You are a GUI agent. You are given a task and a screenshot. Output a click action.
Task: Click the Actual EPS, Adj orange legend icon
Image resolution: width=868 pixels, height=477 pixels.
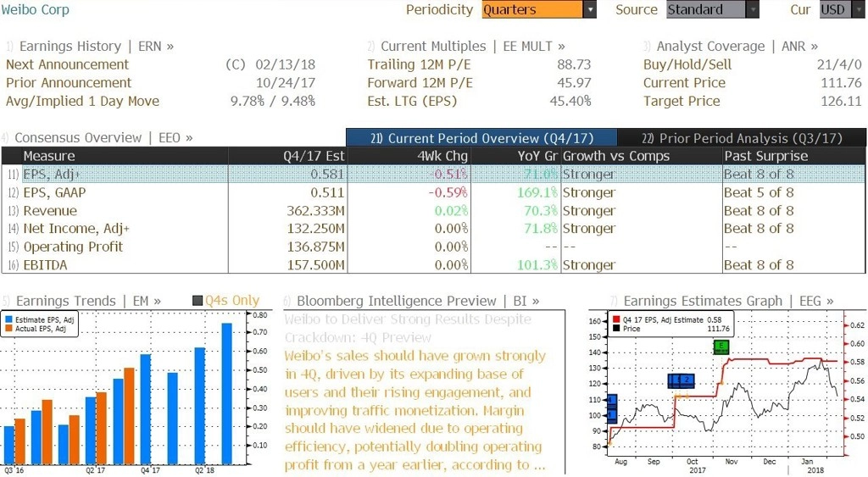pyautogui.click(x=8, y=329)
